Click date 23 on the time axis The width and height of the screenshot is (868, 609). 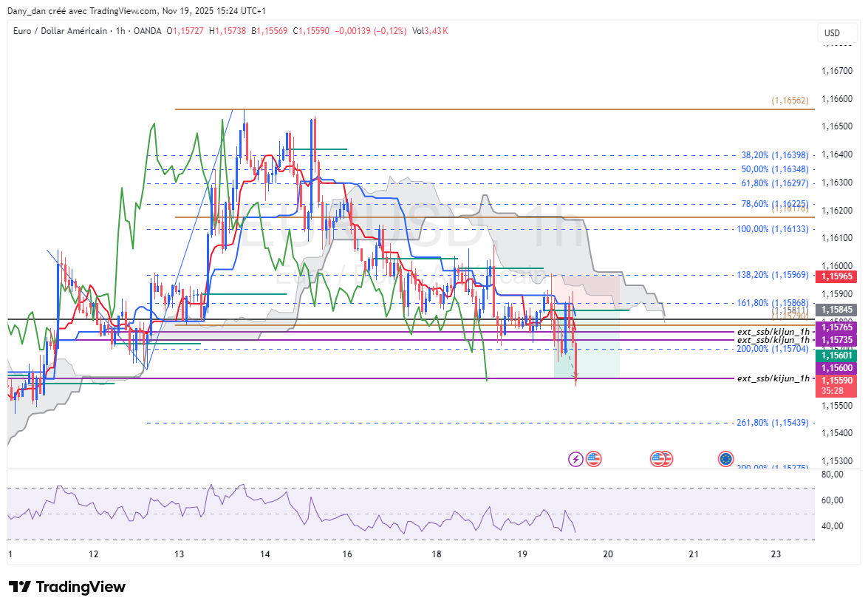pyautogui.click(x=776, y=554)
